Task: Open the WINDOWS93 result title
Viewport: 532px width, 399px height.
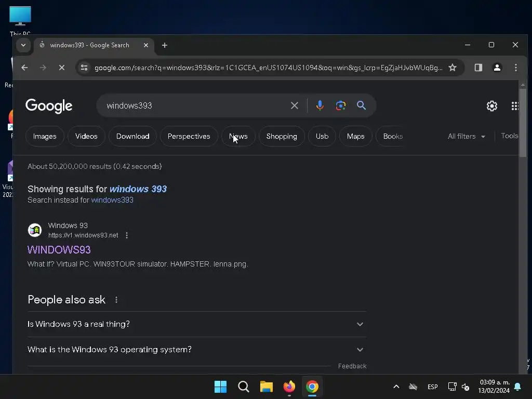Action: click(x=59, y=250)
